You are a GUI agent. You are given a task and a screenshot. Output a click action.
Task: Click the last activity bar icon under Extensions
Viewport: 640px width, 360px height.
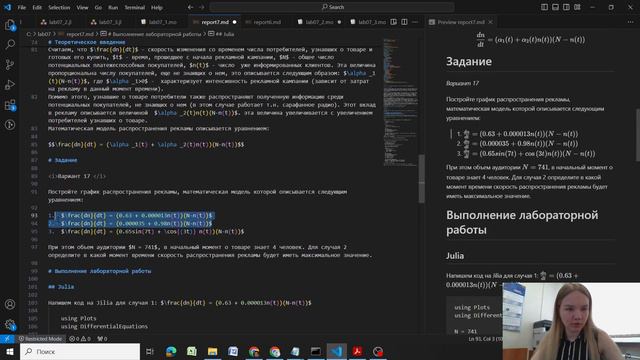[x=10, y=125]
